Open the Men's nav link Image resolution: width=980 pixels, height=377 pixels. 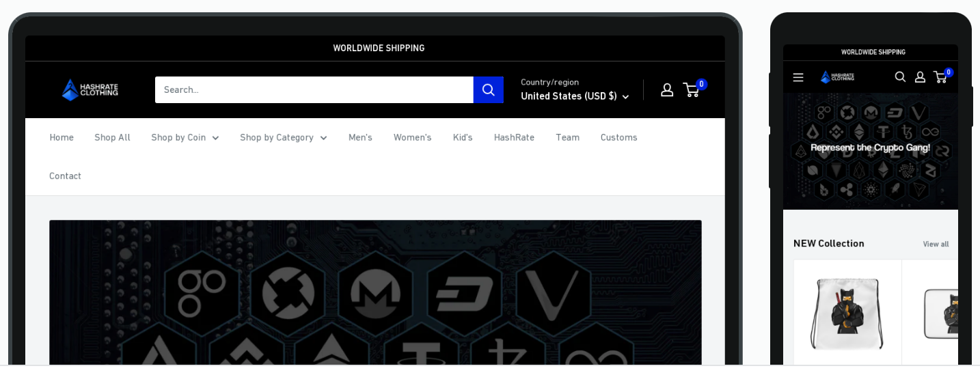(360, 137)
